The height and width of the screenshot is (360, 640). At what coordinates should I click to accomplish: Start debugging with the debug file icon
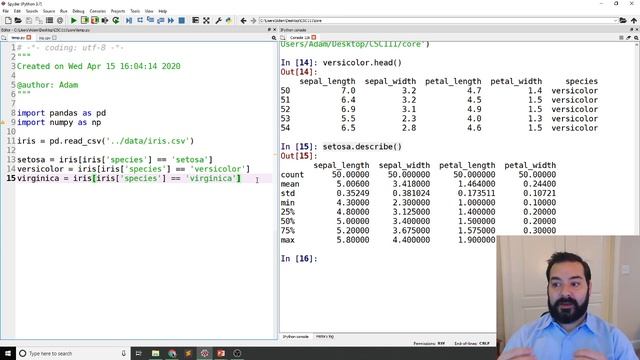129,20
